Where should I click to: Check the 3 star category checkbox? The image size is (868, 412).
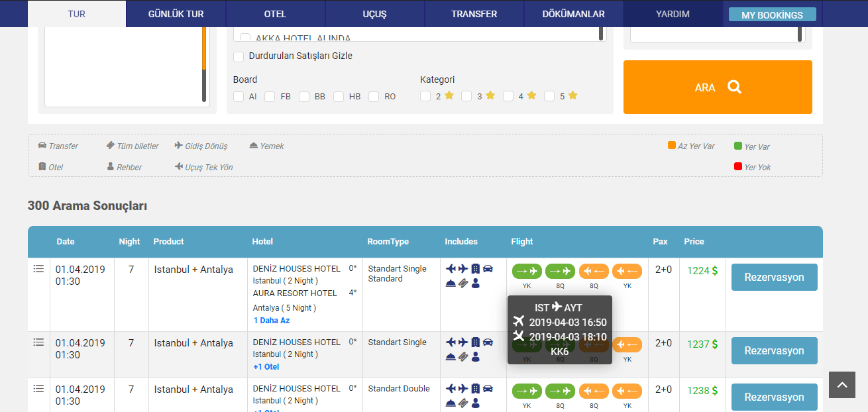pos(467,96)
